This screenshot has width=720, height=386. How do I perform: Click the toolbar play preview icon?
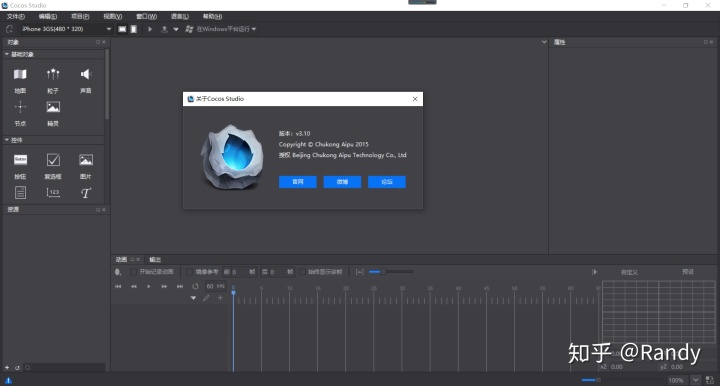[x=150, y=29]
